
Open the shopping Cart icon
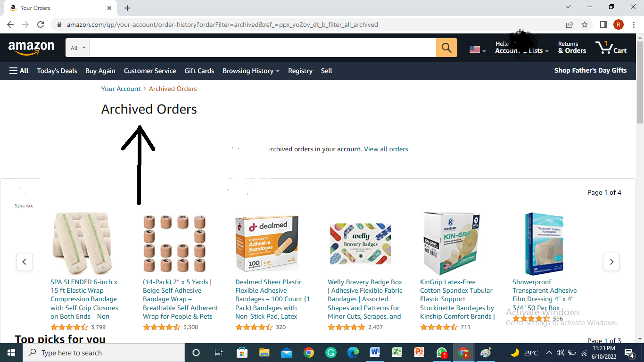point(611,48)
